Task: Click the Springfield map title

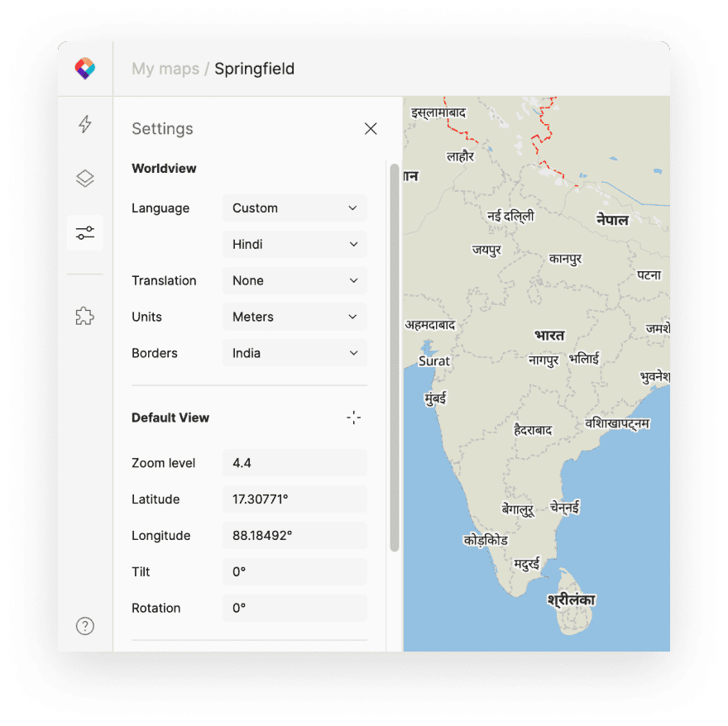Action: (x=254, y=69)
